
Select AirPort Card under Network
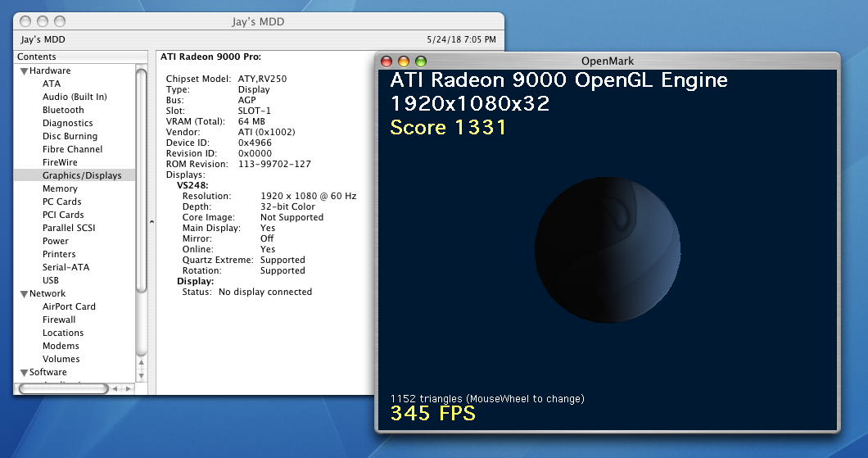69,307
